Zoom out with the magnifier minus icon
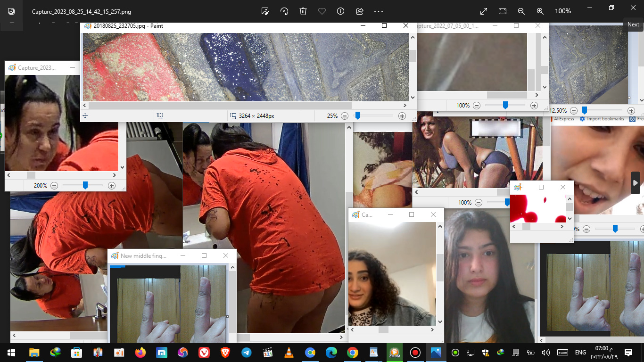644x362 pixels. pyautogui.click(x=521, y=11)
